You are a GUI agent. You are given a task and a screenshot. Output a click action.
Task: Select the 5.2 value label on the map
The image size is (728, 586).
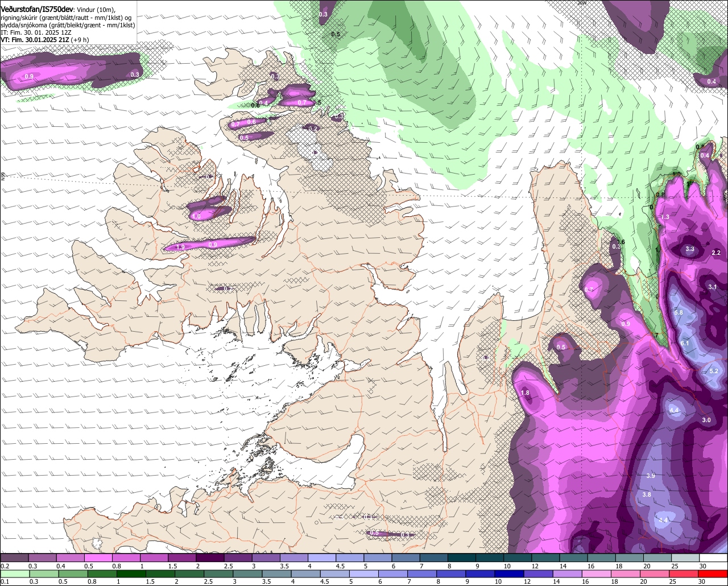pos(714,371)
